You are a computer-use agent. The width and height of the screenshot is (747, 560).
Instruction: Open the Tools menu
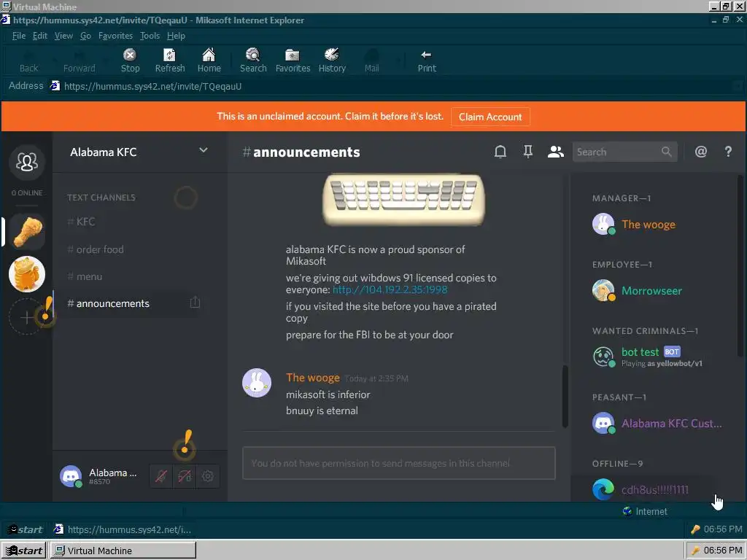point(150,36)
